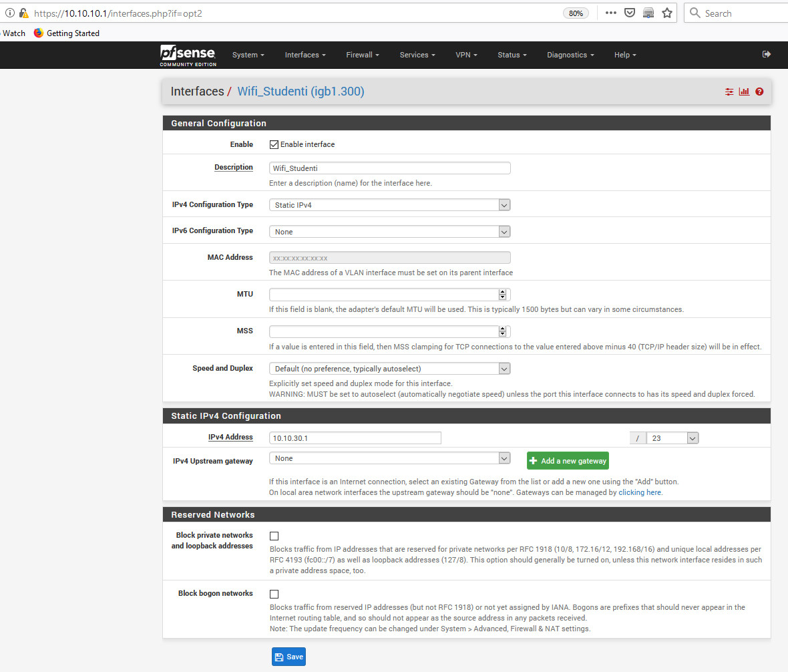The image size is (788, 672).
Task: Bookmark this page with the star icon
Action: coord(667,13)
